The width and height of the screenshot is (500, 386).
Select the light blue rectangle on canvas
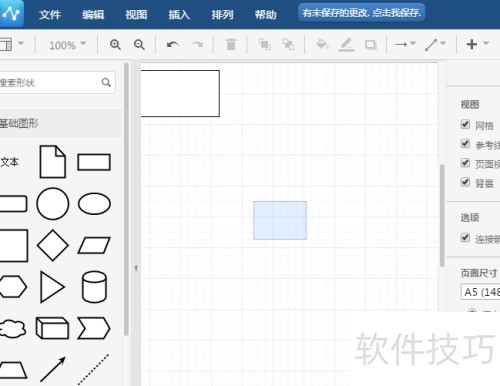point(280,220)
